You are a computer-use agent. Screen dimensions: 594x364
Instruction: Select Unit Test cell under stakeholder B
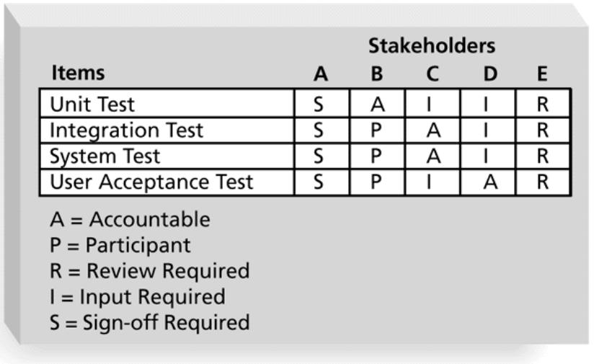click(x=376, y=105)
